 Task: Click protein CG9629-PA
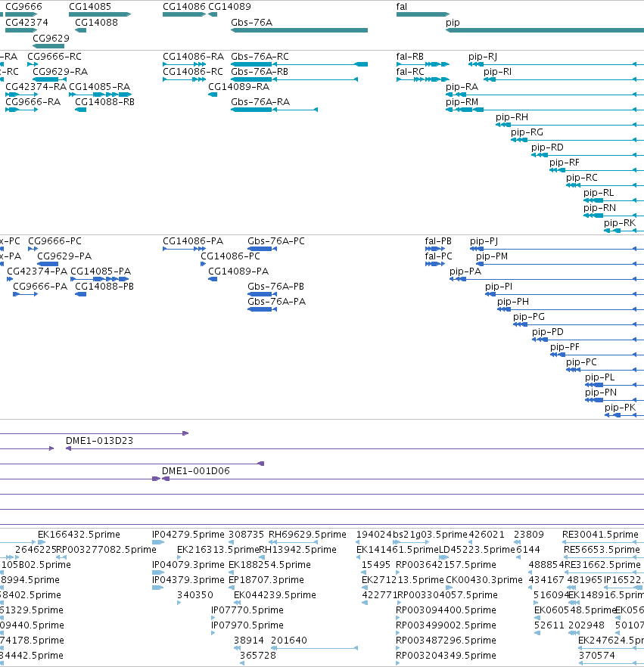[x=64, y=256]
